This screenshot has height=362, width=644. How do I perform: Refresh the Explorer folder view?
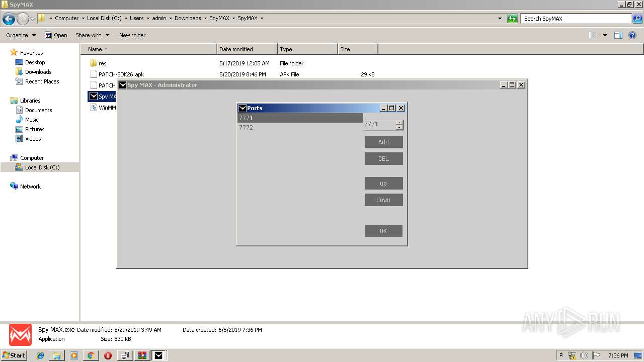tap(512, 19)
